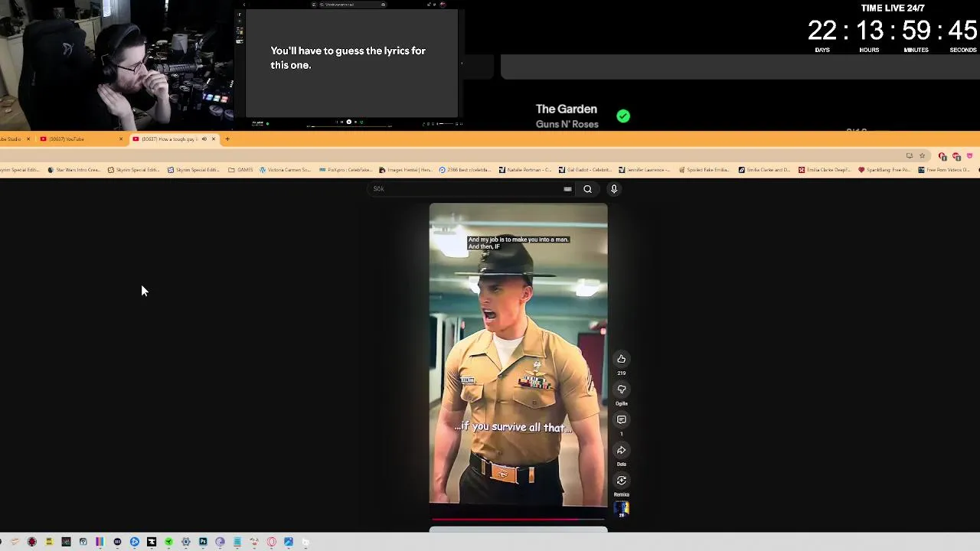Click the YouTube search magnifier button
This screenshot has width=980, height=551.
coord(587,189)
